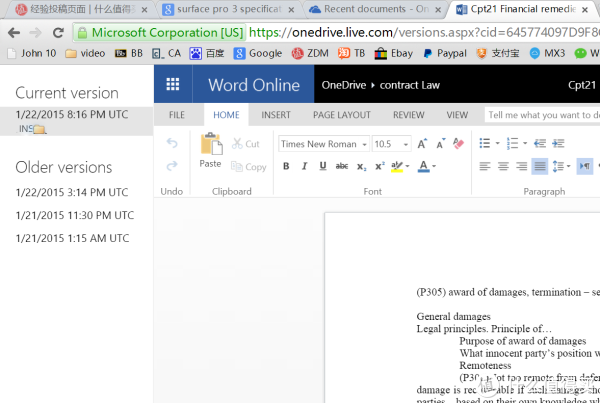Open the Ebay bookmark
This screenshot has width=600, height=403.
tap(394, 53)
